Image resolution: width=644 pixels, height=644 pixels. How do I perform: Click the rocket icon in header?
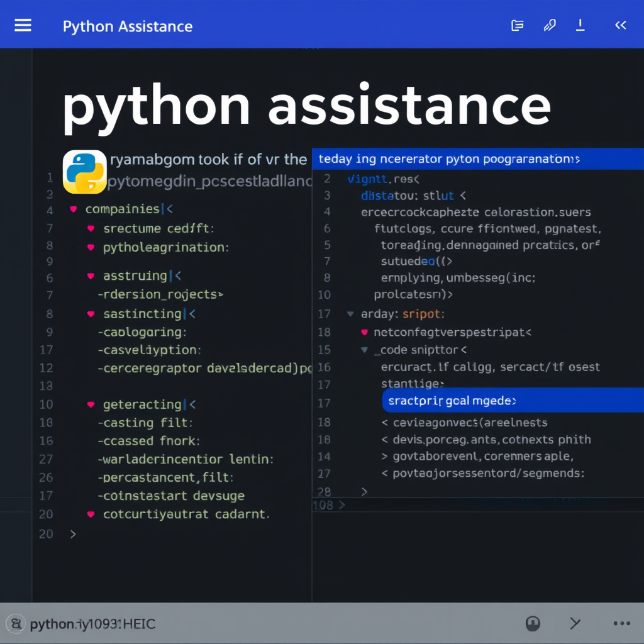point(550,25)
